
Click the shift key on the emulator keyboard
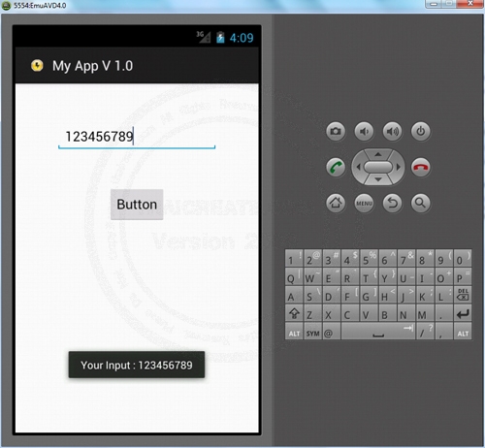(294, 313)
